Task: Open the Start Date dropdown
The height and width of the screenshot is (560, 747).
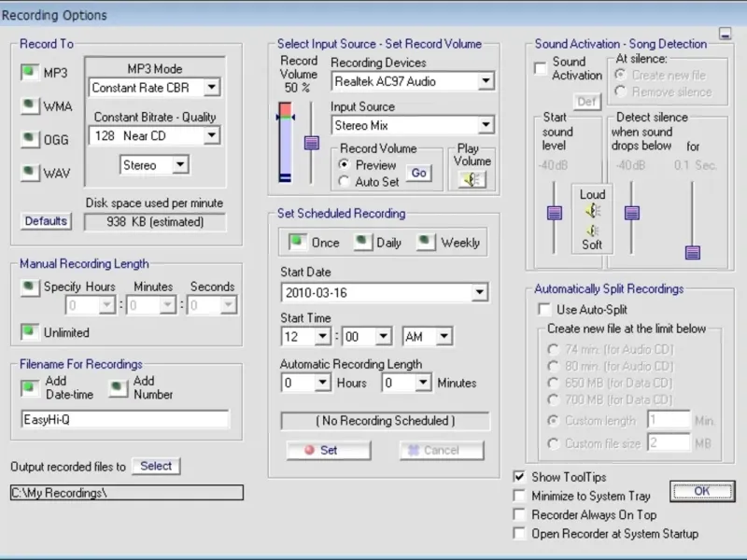Action: coord(479,293)
